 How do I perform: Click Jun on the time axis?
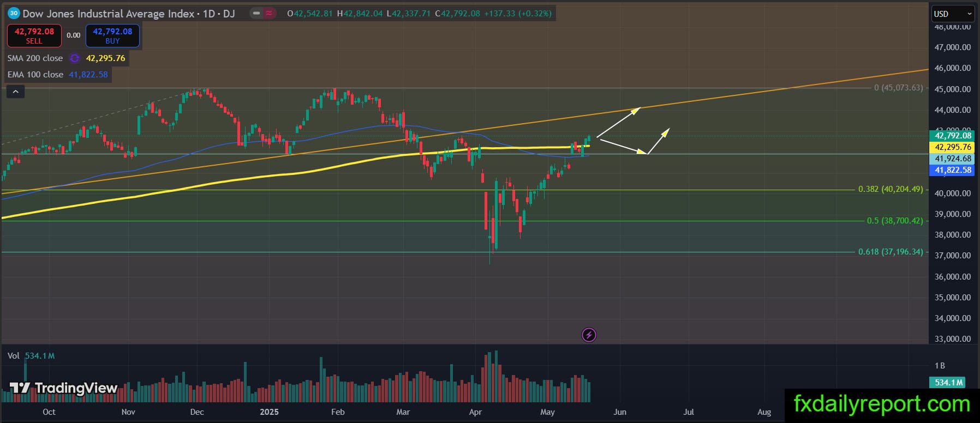tap(620, 412)
